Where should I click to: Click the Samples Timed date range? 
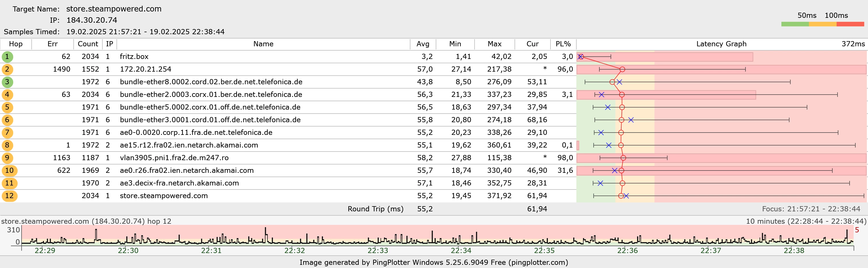point(145,32)
